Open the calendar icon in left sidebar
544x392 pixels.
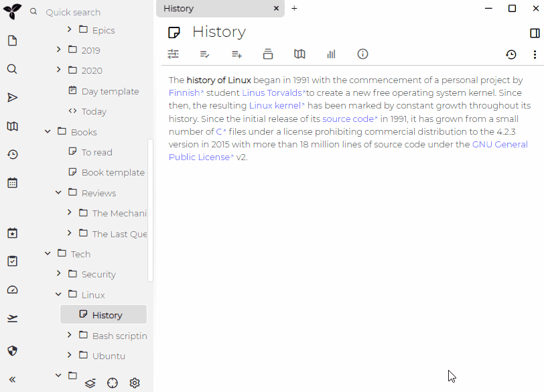tap(12, 182)
